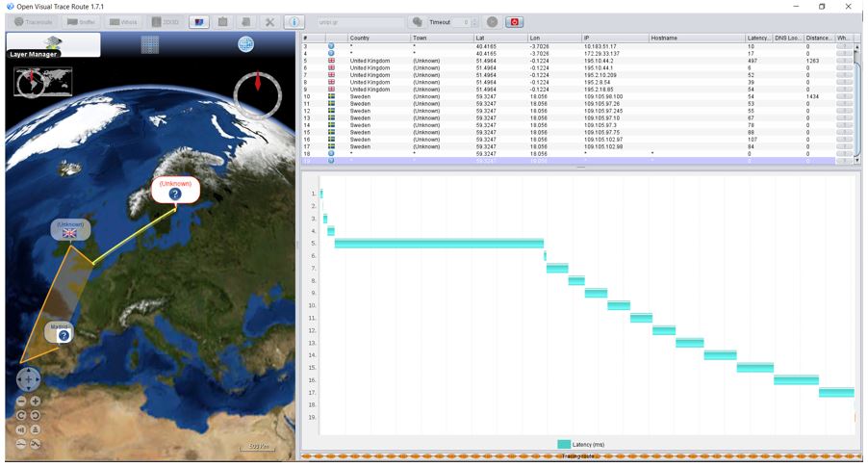The height and width of the screenshot is (467, 868).
Task: Click the Whois button in row 5
Action: tap(844, 61)
